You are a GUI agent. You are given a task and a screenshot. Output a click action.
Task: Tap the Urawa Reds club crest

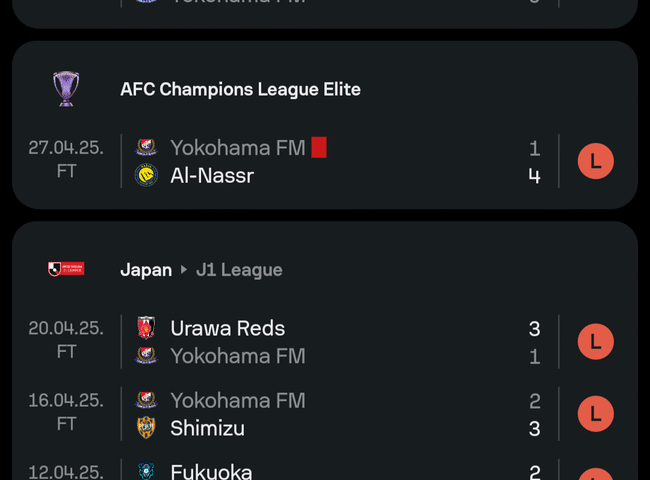(146, 328)
